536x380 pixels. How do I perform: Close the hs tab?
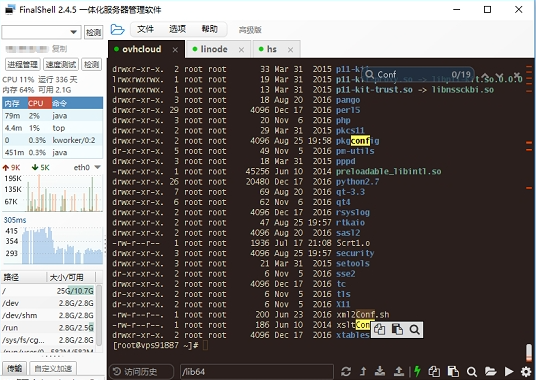point(290,50)
